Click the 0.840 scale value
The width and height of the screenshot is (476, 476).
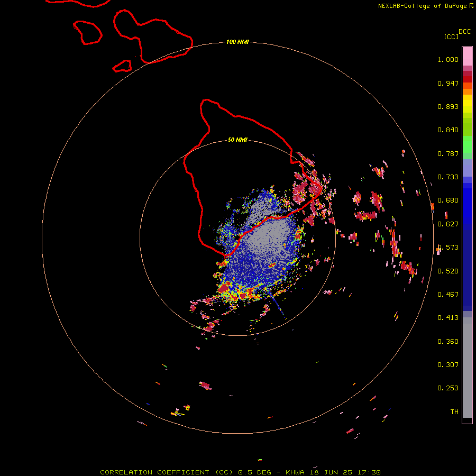pos(448,130)
